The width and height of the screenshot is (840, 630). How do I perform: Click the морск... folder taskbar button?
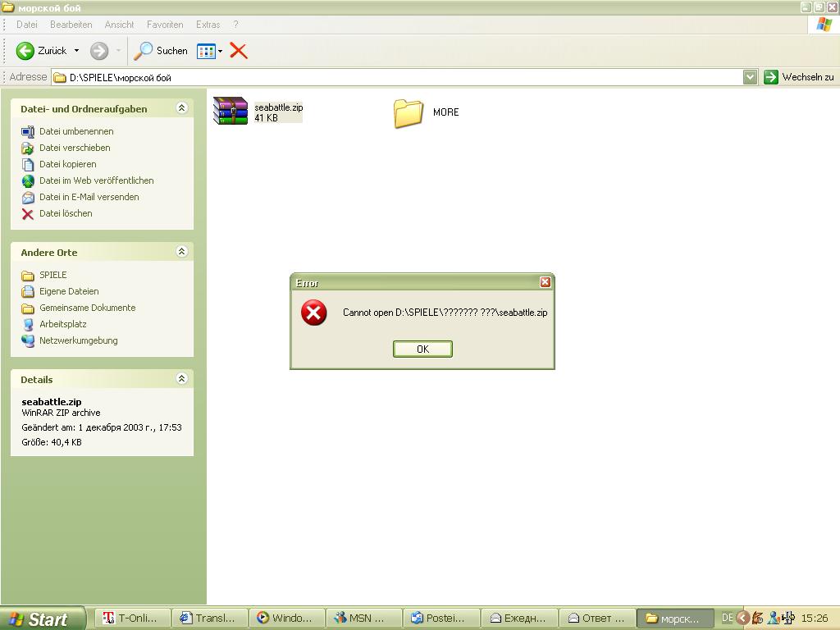point(675,619)
